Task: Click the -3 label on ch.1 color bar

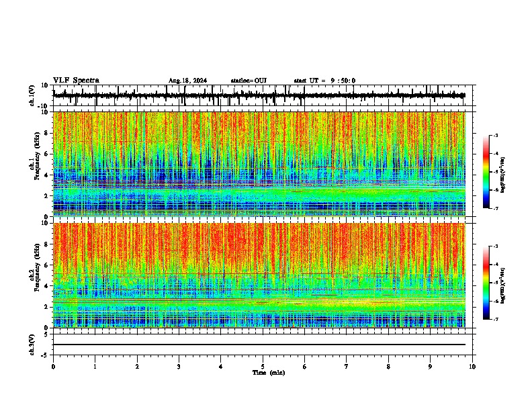Action: tap(496, 135)
